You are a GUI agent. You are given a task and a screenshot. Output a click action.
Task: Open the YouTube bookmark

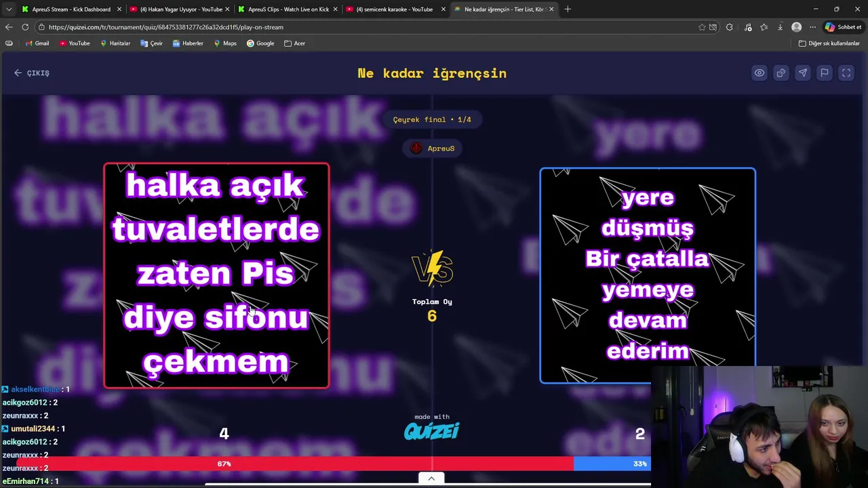[x=74, y=43]
